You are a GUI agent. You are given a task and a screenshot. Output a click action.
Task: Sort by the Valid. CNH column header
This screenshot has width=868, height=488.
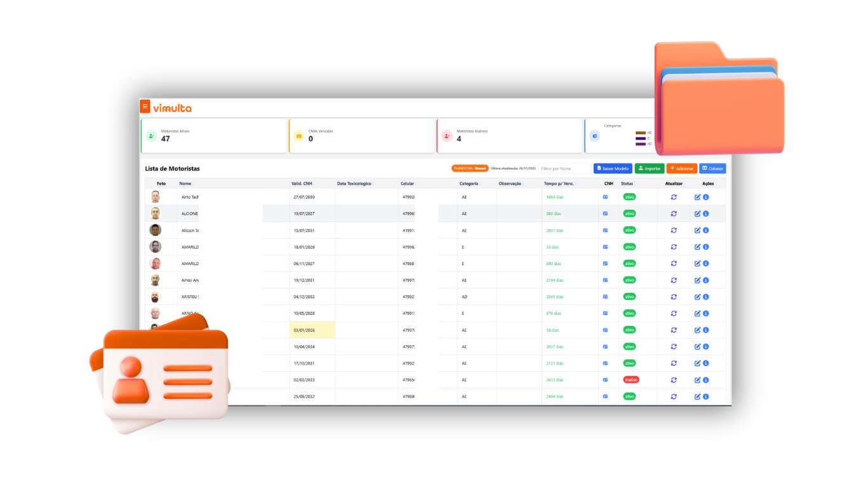(x=302, y=184)
